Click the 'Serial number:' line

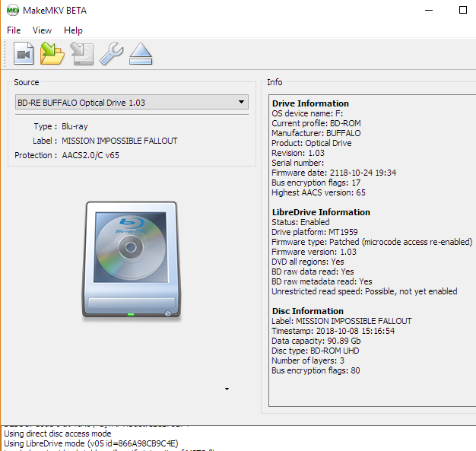point(297,163)
